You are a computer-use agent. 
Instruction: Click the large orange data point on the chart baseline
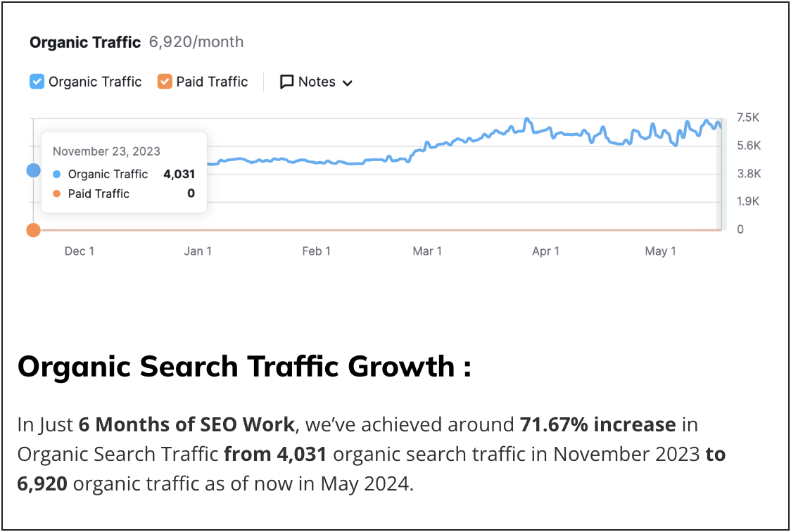pos(33,230)
